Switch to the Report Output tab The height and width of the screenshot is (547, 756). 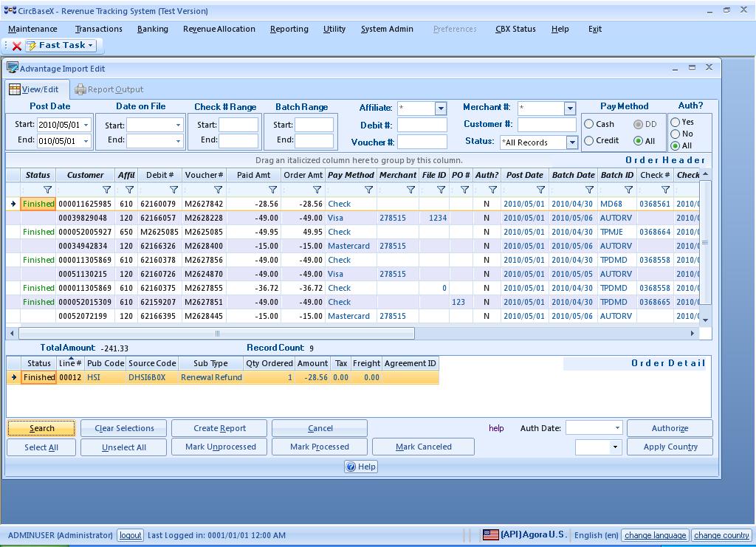click(109, 89)
